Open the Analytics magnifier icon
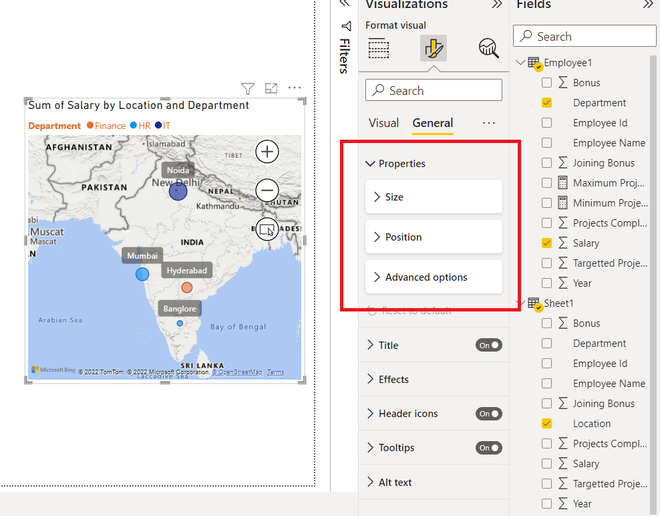Viewport: 660px width, 516px height. tap(488, 48)
